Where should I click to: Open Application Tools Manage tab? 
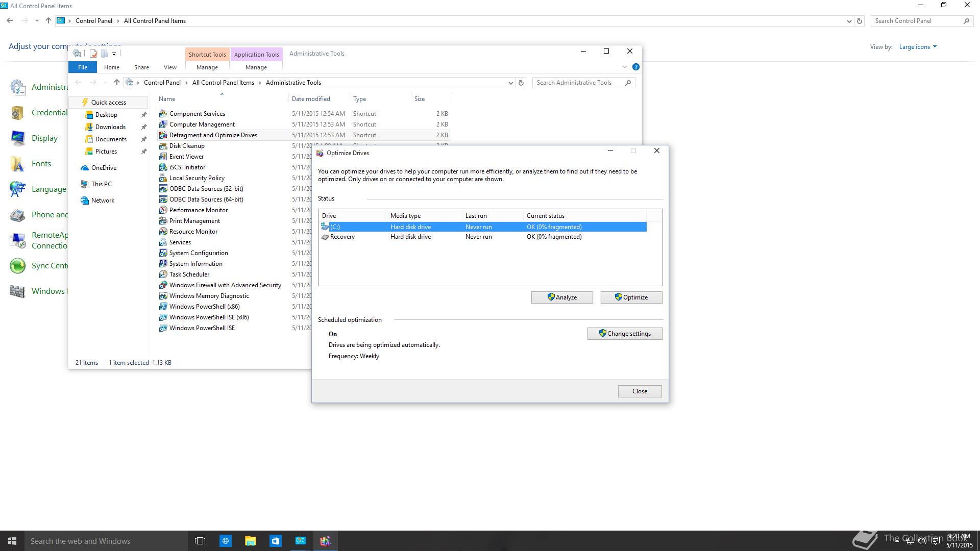point(256,67)
